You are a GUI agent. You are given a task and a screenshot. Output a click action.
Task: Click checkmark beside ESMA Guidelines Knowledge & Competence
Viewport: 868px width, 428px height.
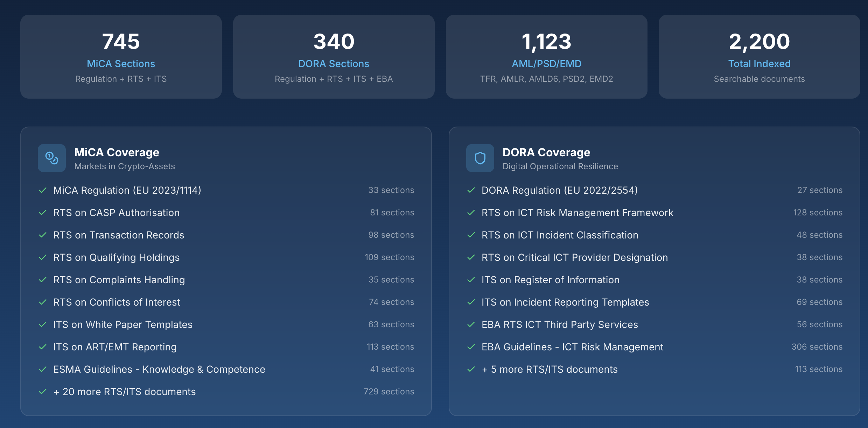point(43,369)
